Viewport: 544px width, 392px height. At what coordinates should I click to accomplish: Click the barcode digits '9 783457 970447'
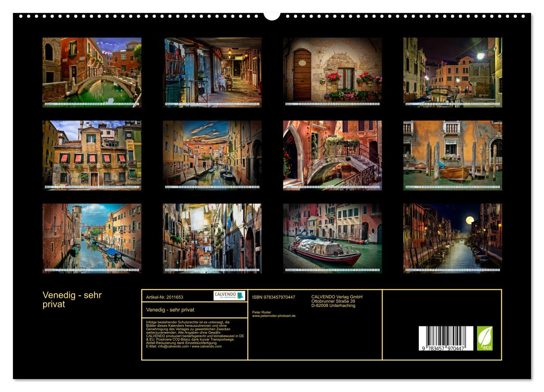coord(443,348)
